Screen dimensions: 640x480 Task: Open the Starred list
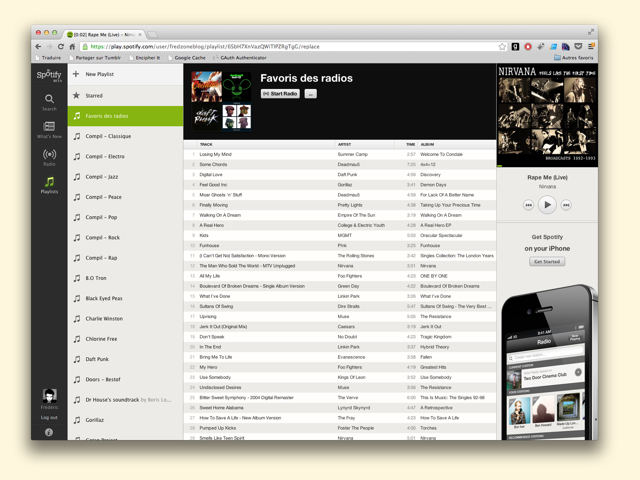click(x=125, y=96)
